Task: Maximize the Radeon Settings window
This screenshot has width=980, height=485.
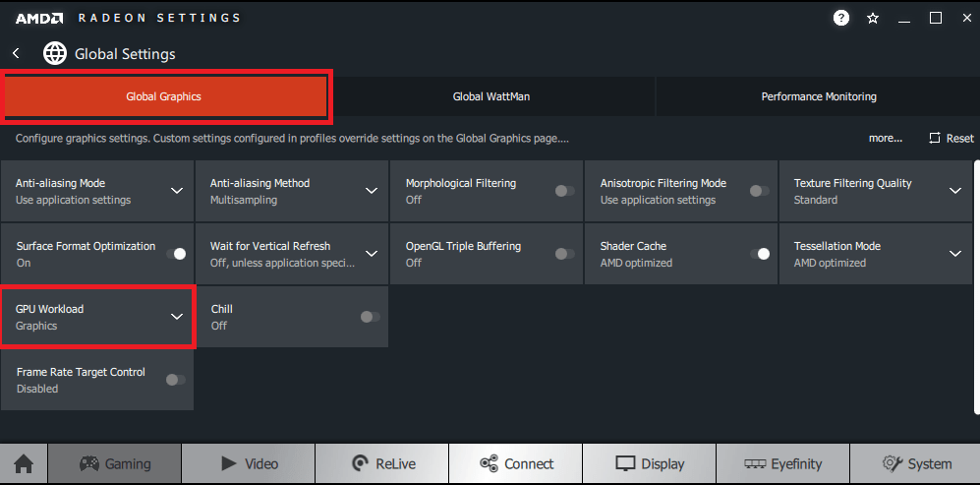Action: click(x=936, y=18)
